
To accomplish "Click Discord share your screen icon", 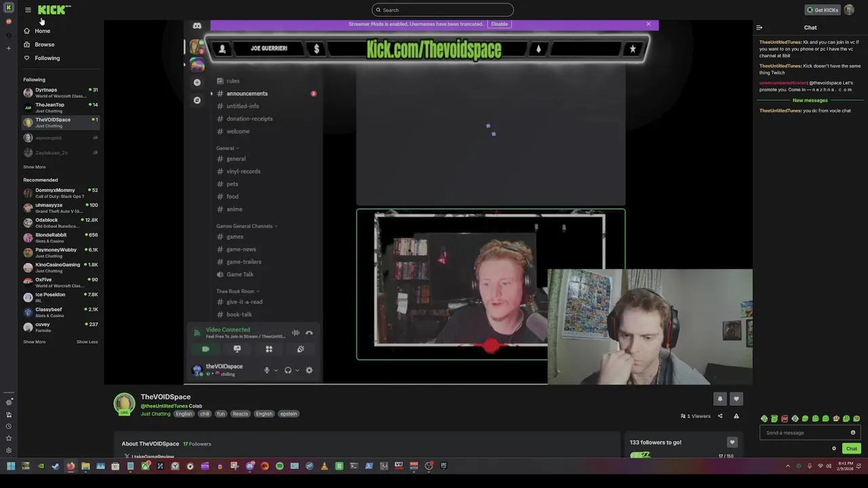I will pyautogui.click(x=237, y=349).
